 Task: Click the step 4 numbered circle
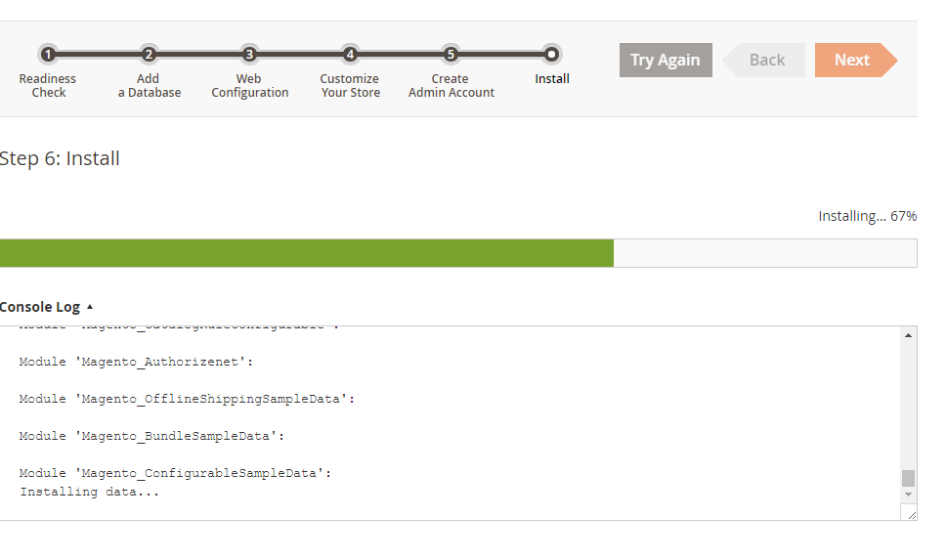[350, 55]
